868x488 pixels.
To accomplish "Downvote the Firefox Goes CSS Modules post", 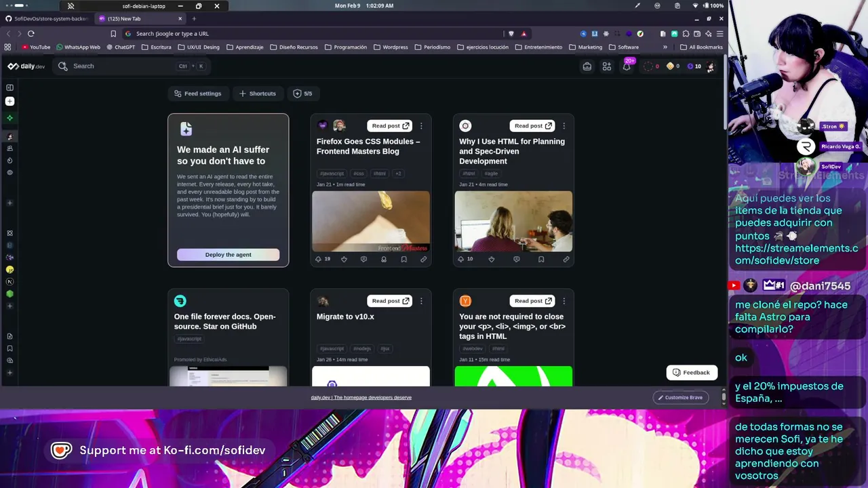I will click(x=344, y=259).
